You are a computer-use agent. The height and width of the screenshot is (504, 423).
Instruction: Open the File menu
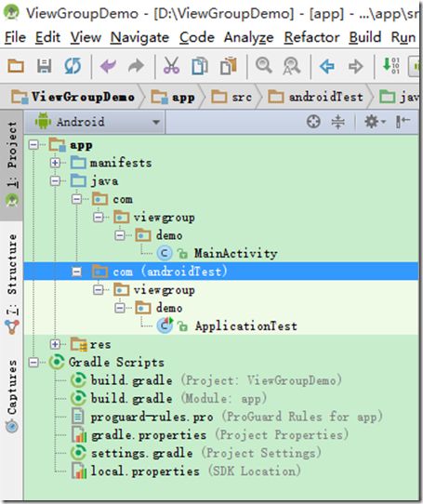[x=15, y=37]
